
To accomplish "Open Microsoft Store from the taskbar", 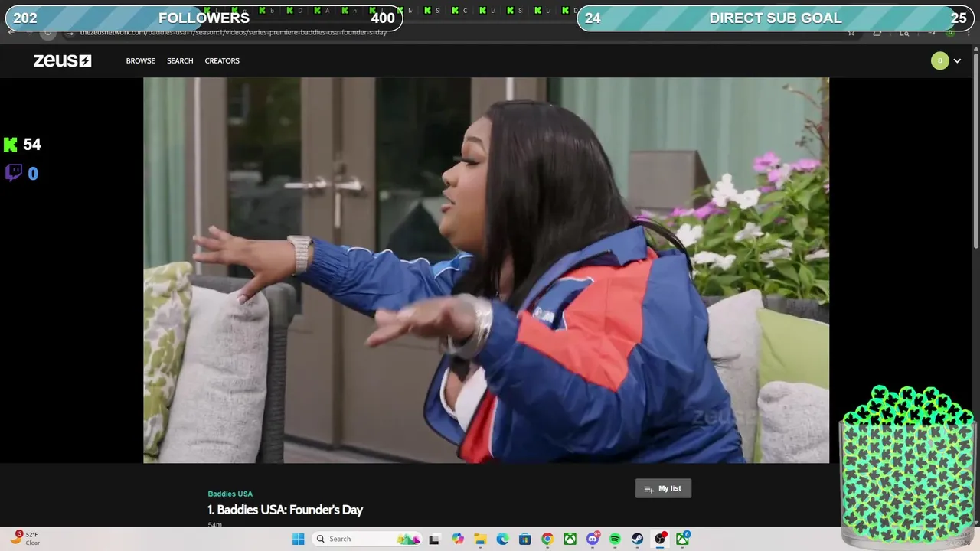I will pos(524,539).
